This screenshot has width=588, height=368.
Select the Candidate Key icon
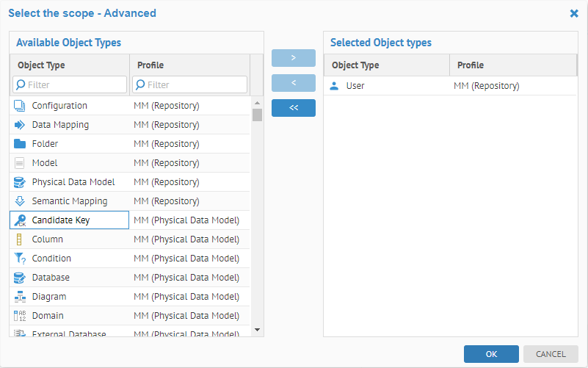coord(20,220)
